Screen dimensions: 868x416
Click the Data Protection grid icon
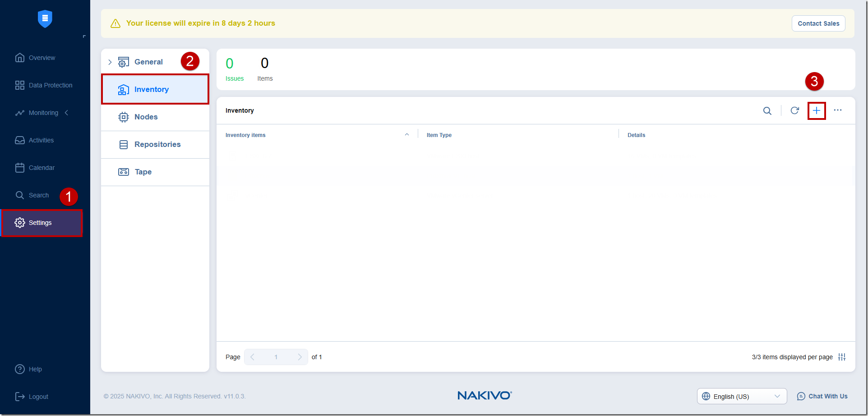20,85
